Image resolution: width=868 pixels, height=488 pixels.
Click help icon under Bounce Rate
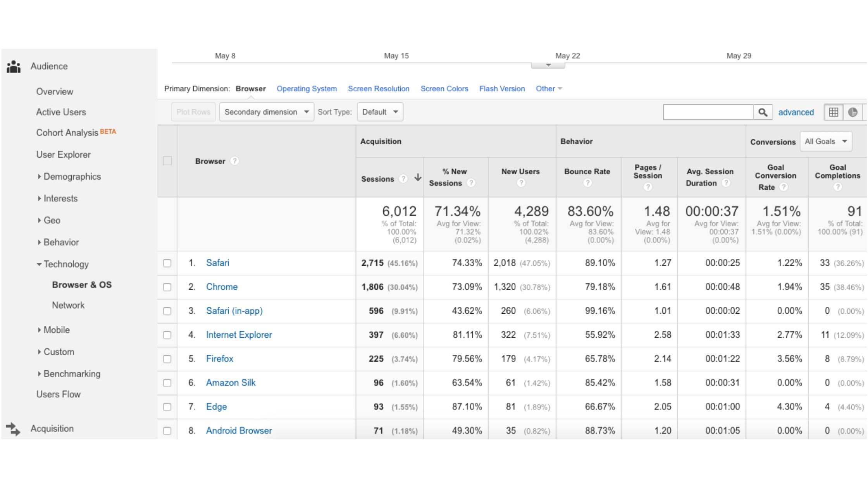click(587, 183)
